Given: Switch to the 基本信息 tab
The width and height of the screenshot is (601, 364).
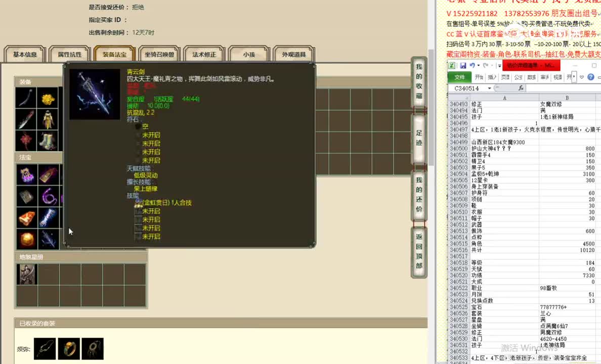Looking at the screenshot, I should pos(25,55).
